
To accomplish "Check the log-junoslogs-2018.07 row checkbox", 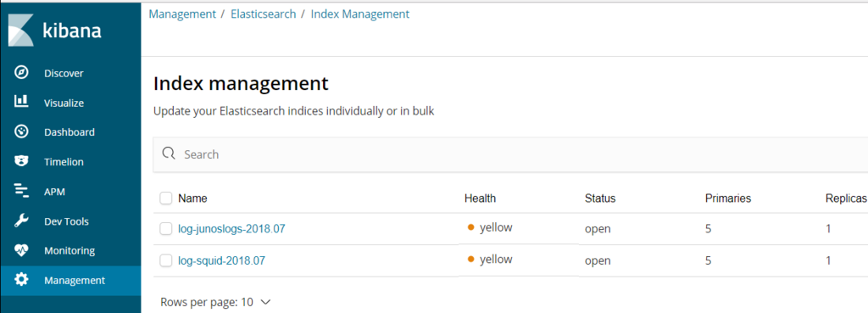I will point(165,228).
